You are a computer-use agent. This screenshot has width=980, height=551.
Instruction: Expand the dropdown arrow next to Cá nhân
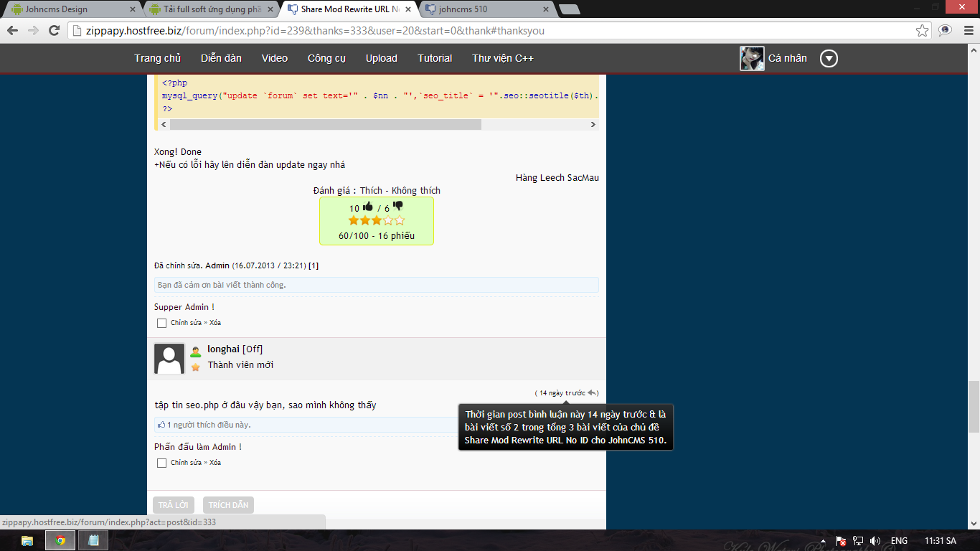pyautogui.click(x=829, y=59)
